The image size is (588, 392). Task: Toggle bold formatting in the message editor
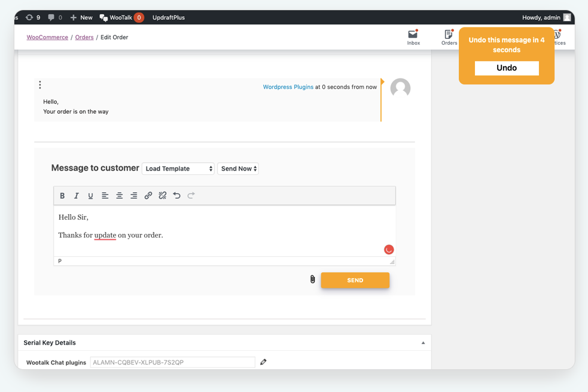(x=62, y=195)
